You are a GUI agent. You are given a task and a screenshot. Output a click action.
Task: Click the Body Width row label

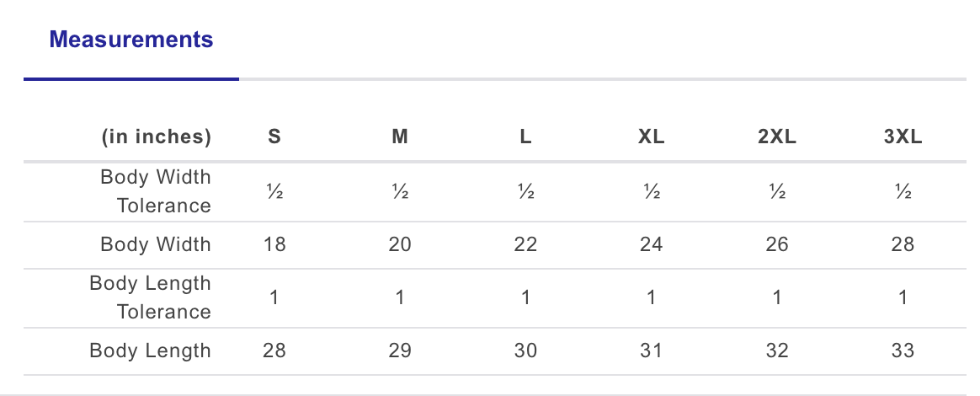point(156,244)
